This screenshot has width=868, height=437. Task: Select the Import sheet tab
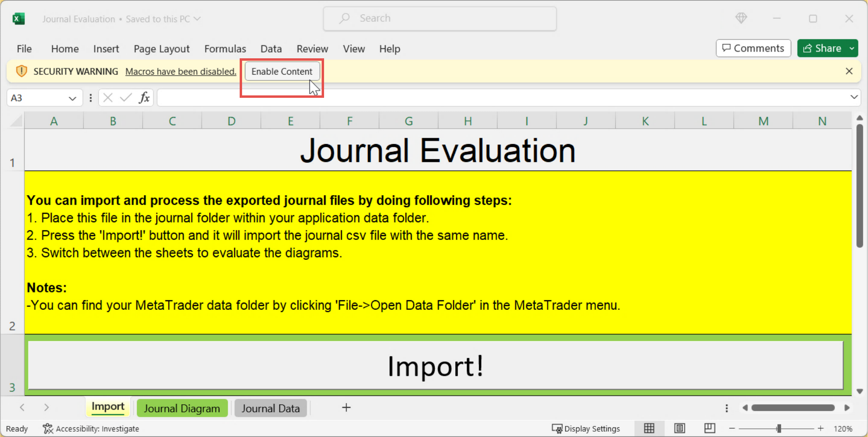pos(108,407)
